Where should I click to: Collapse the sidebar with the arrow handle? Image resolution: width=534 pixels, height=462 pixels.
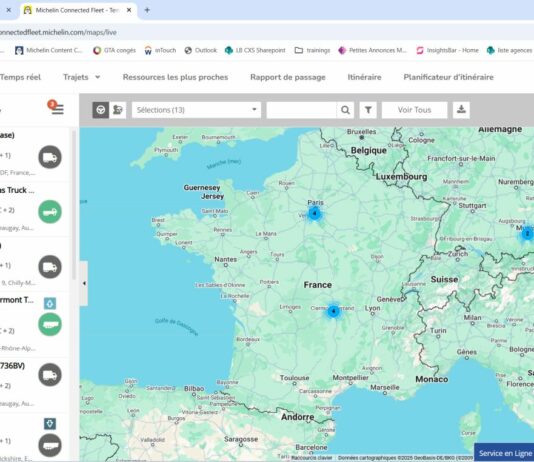click(x=84, y=283)
